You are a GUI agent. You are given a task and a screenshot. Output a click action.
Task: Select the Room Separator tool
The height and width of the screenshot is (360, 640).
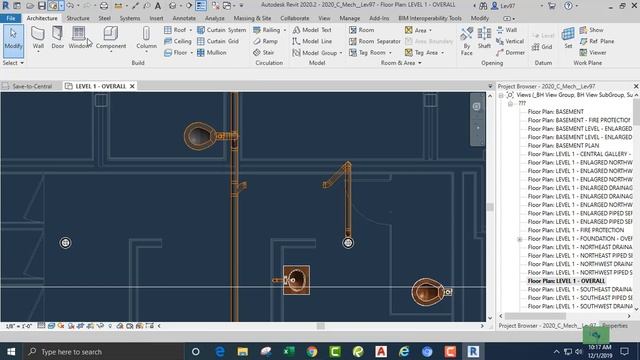375,41
